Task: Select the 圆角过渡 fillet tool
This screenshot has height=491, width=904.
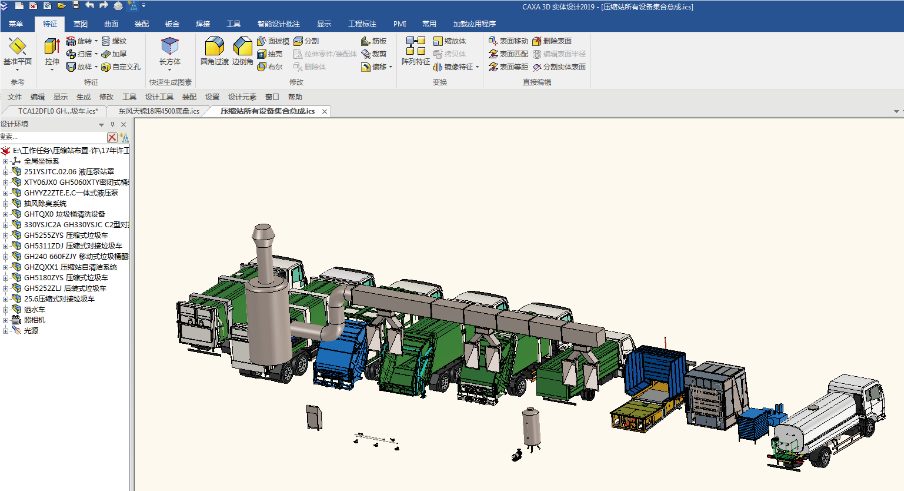Action: (x=213, y=47)
